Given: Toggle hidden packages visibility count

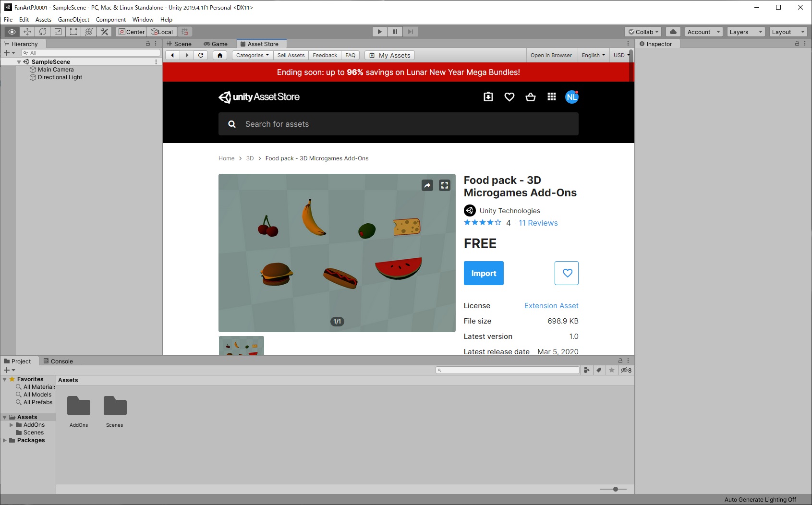Looking at the screenshot, I should [626, 370].
